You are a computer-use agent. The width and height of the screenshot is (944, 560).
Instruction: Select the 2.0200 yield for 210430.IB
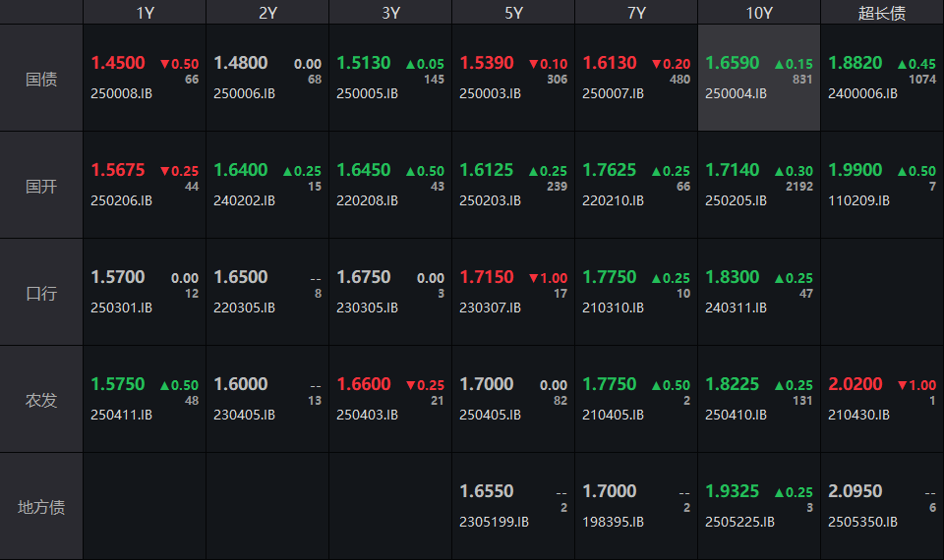point(855,384)
